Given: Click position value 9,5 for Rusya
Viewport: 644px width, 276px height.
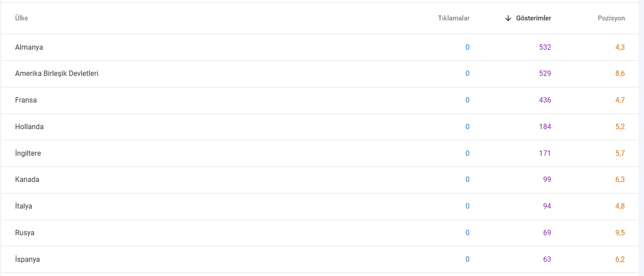Looking at the screenshot, I should point(620,233).
